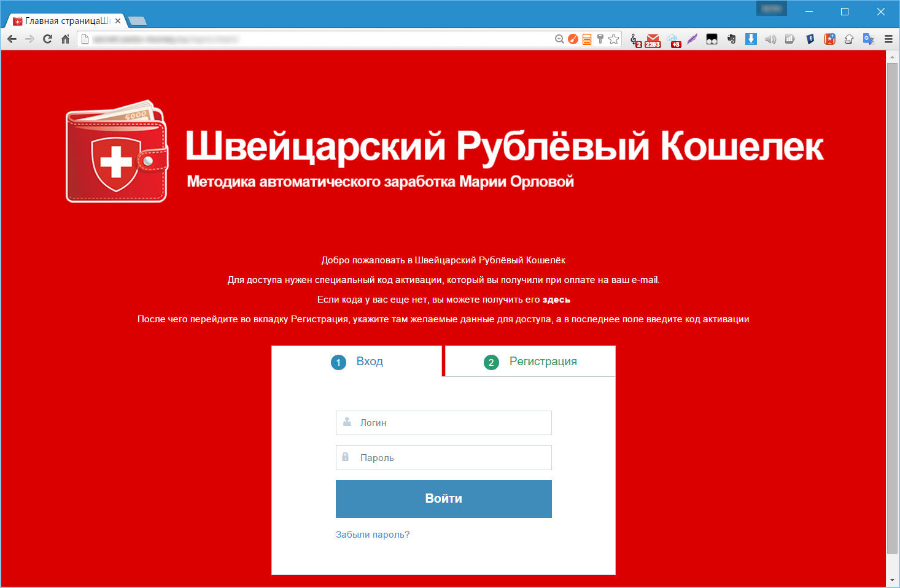This screenshot has height=588, width=900.
Task: Follow the Забыли пароль? link
Action: 372,535
